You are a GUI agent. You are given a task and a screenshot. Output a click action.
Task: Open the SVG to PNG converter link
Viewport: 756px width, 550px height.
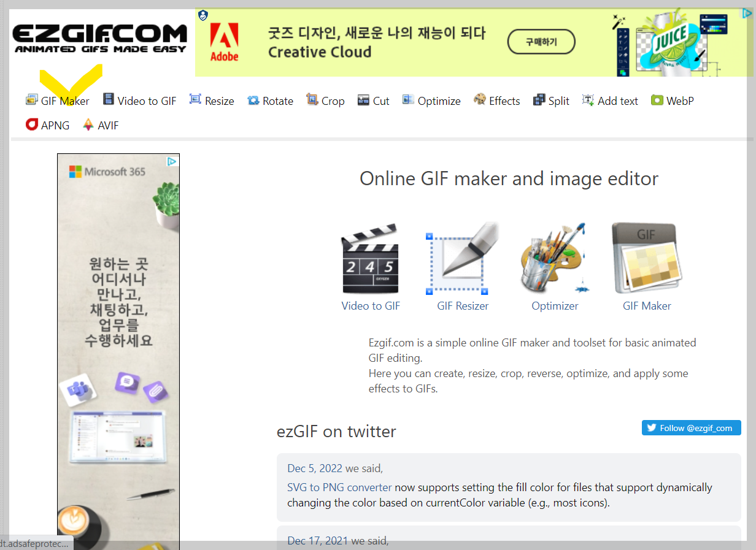[x=339, y=487]
